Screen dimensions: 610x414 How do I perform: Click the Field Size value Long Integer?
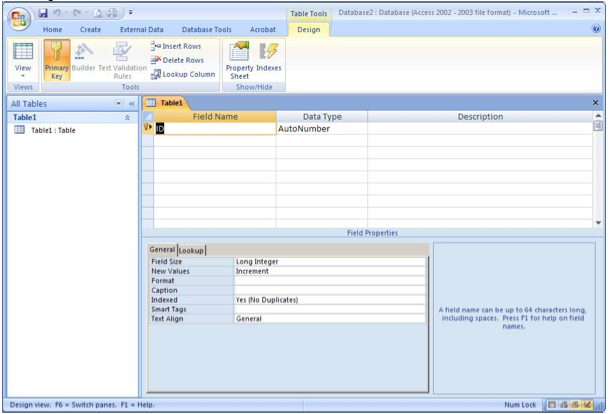(330, 262)
